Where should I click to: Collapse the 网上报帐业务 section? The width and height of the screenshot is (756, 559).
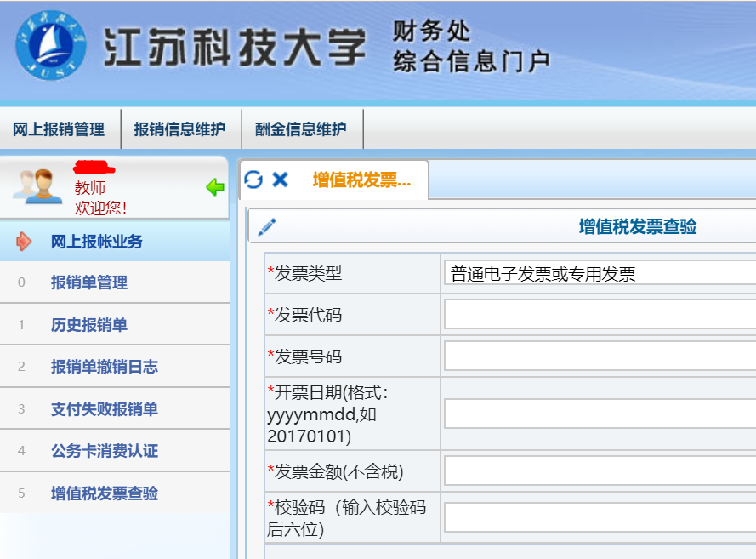pos(97,242)
